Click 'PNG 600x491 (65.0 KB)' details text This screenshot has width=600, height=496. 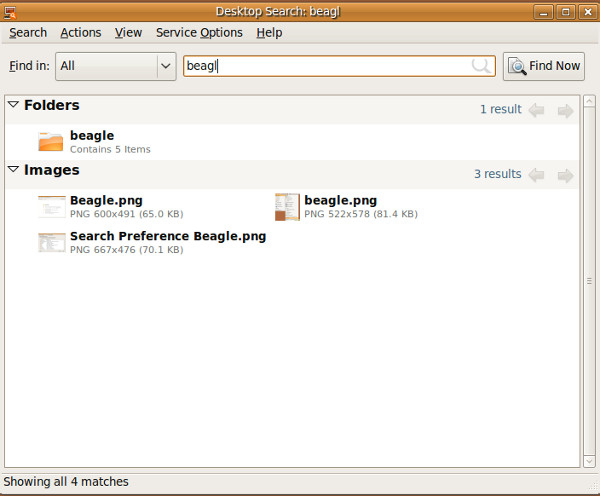[x=127, y=214]
